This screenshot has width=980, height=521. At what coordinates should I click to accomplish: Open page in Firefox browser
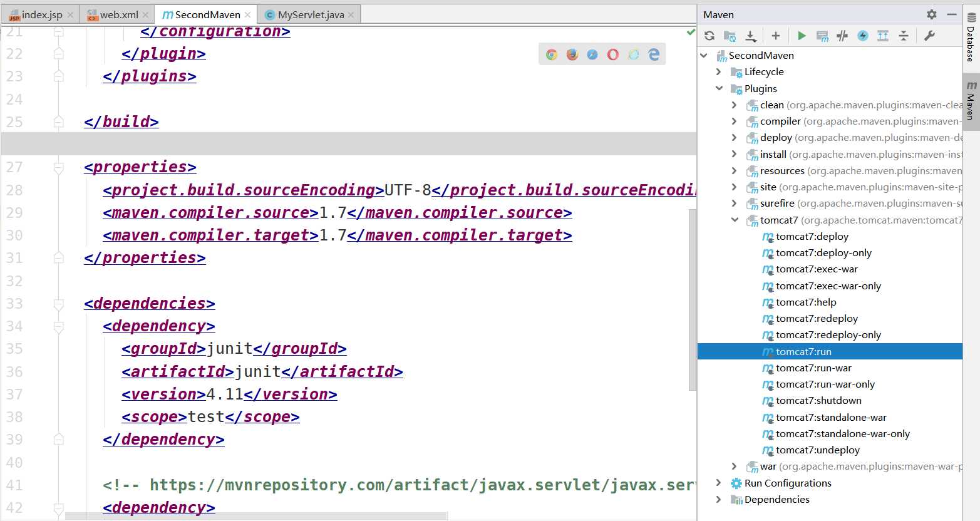pos(572,54)
